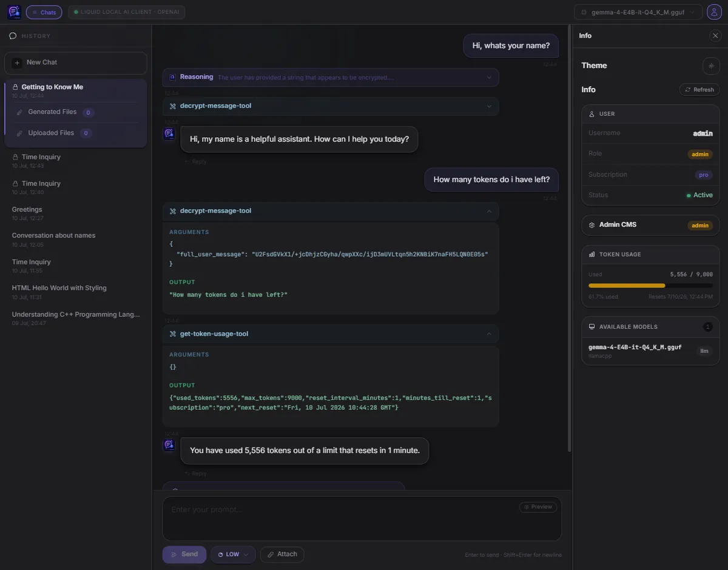Click the Liquid app logo icon
This screenshot has width=728, height=570.
[x=14, y=12]
